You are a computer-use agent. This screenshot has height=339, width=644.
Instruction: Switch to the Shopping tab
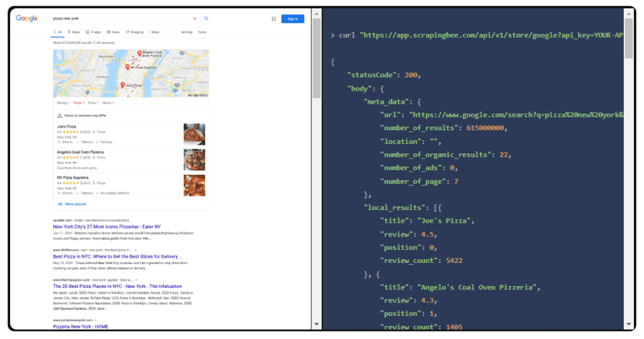click(135, 32)
